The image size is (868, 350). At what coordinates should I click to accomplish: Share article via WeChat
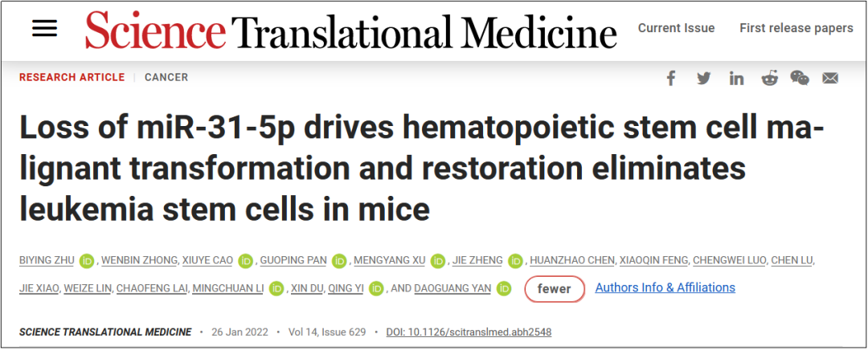800,78
